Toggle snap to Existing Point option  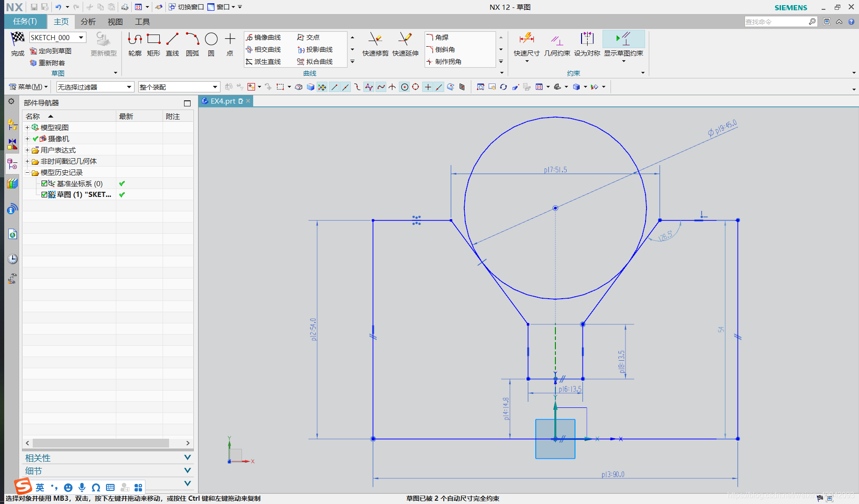pos(428,87)
